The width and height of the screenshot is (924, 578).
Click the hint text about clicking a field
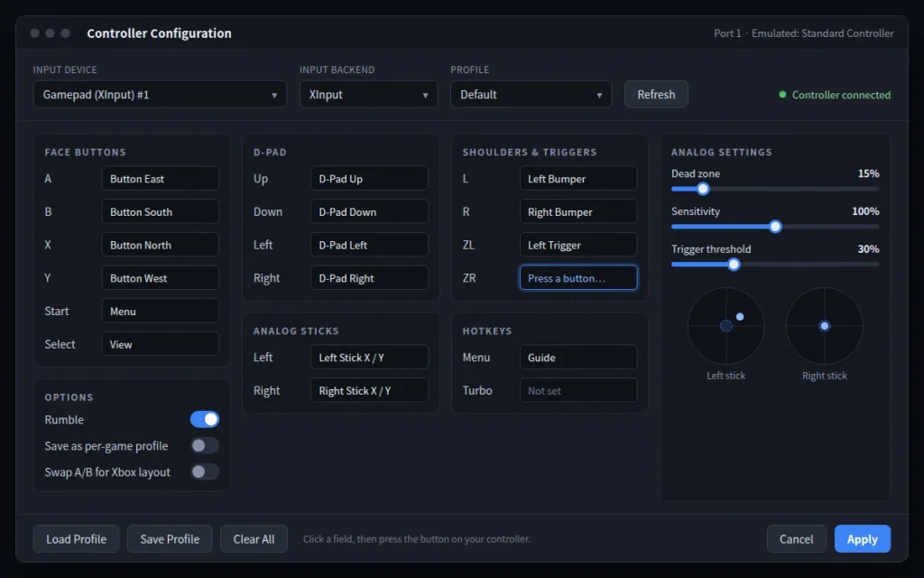pos(417,539)
